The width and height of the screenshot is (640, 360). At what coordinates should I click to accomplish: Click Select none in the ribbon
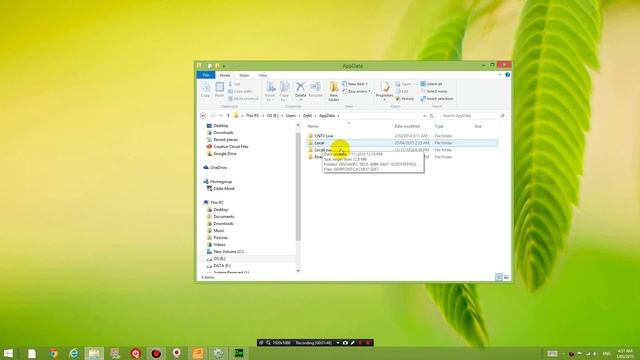point(433,91)
